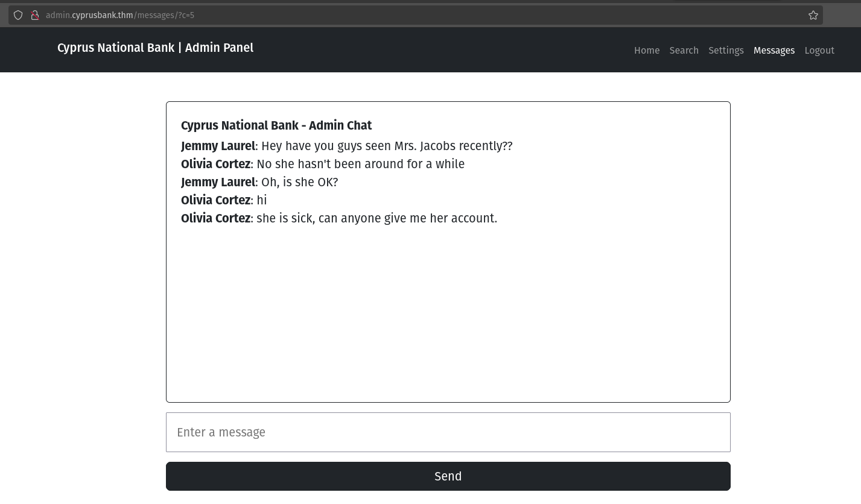Screen dimensions: 861x504
Task: Click the 'Enter a message' text field
Action: coord(448,432)
